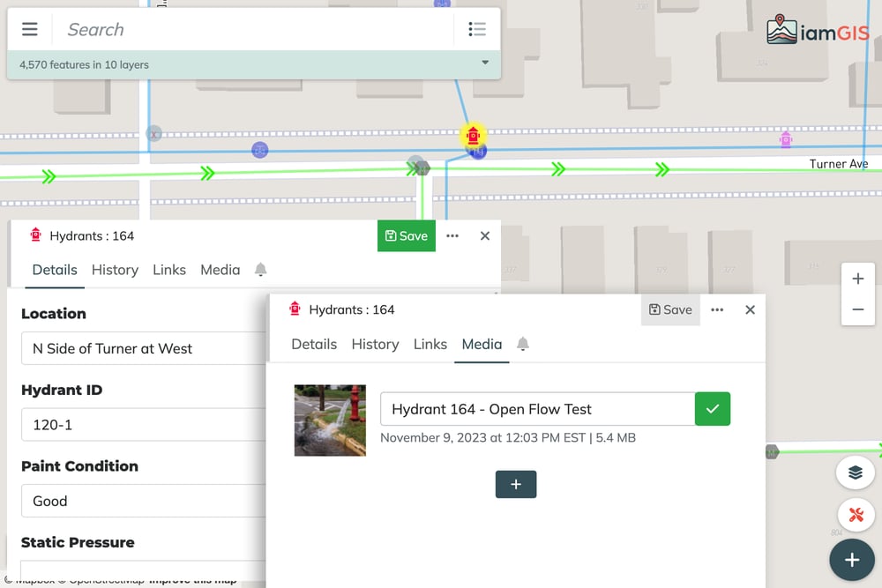Zoom in on the map
This screenshot has height=588, width=882.
(x=857, y=279)
